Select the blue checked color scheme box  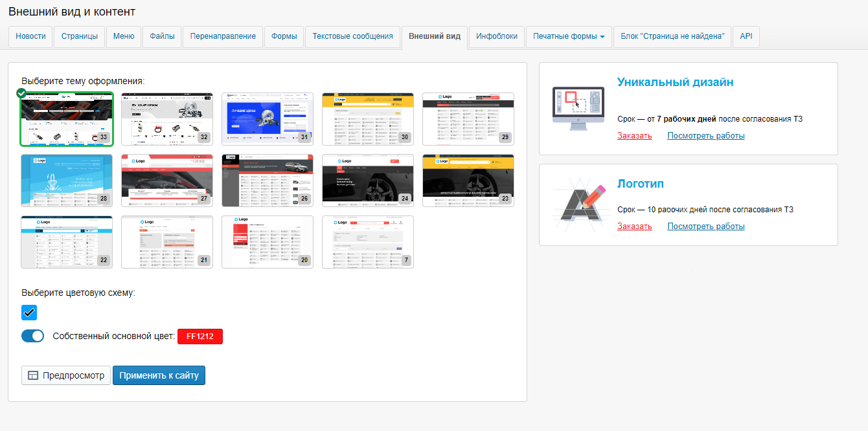(29, 313)
